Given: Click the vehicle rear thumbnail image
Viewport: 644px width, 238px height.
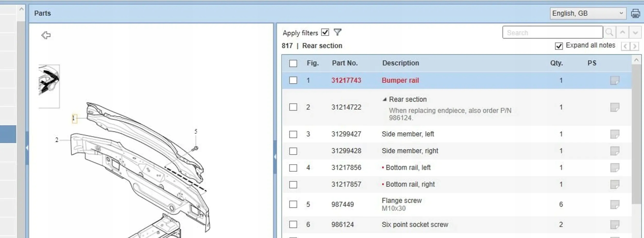Looking at the screenshot, I should click(49, 86).
